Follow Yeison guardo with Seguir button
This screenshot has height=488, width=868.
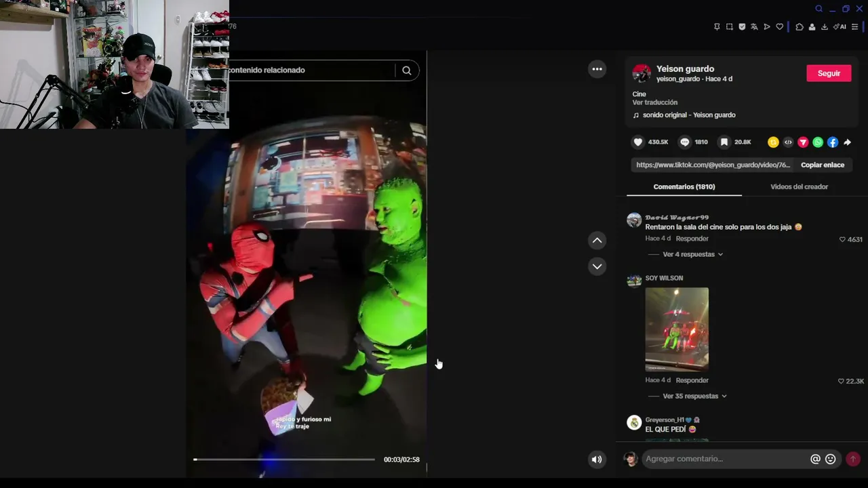click(829, 73)
